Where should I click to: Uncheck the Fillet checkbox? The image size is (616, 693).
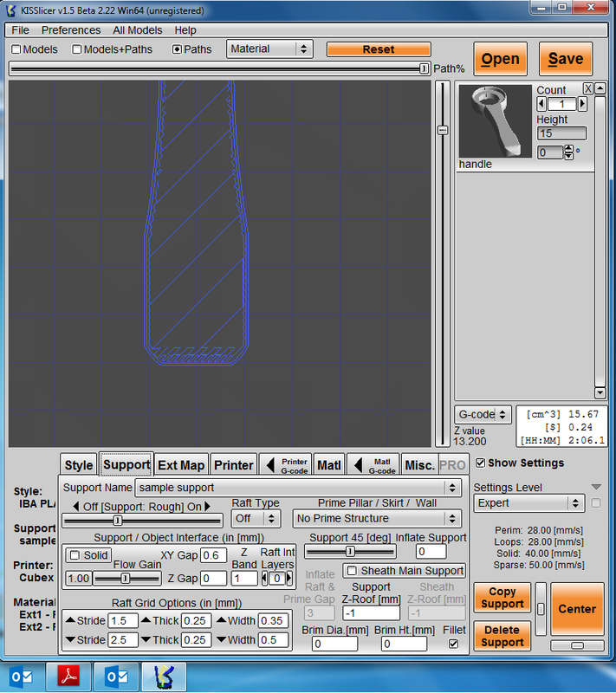(x=453, y=644)
